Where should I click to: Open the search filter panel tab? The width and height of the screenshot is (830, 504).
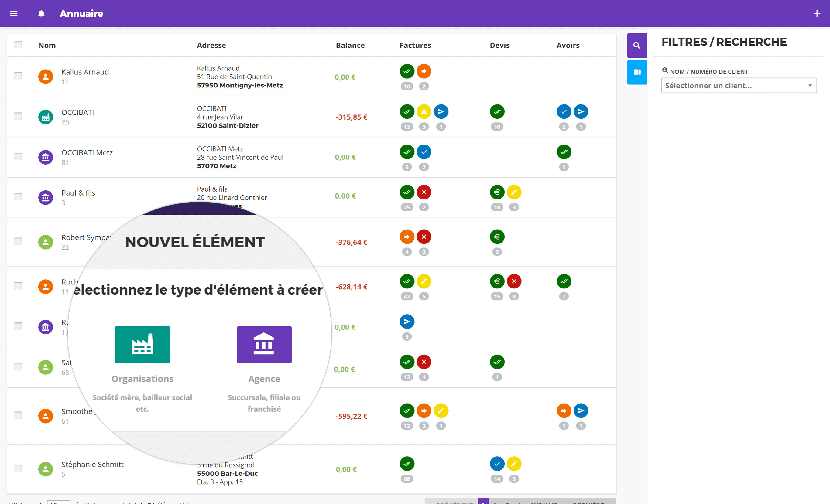637,46
